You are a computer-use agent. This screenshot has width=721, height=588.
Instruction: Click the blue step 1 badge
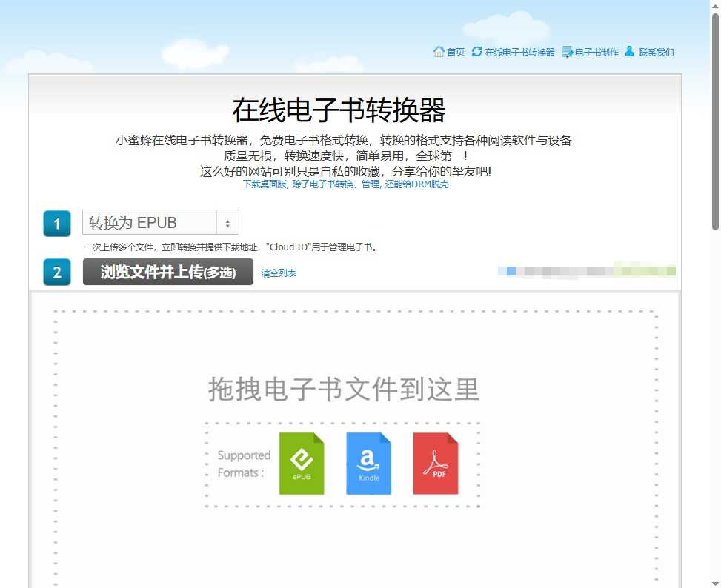tap(57, 222)
